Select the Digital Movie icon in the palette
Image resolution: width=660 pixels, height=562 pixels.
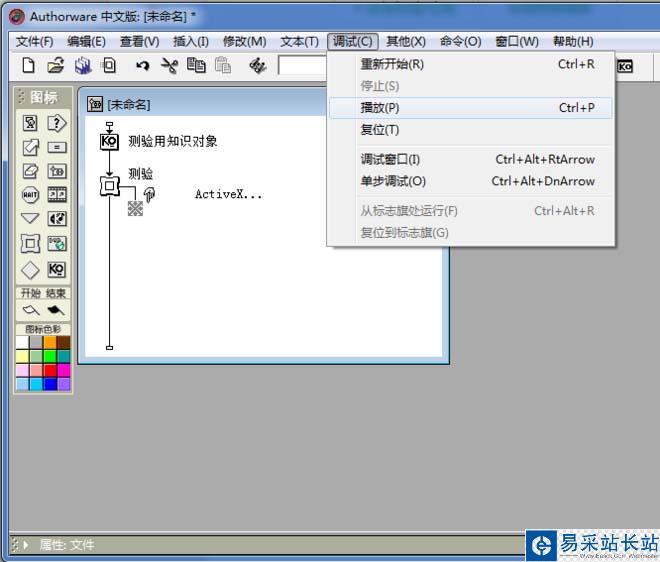click(x=57, y=194)
